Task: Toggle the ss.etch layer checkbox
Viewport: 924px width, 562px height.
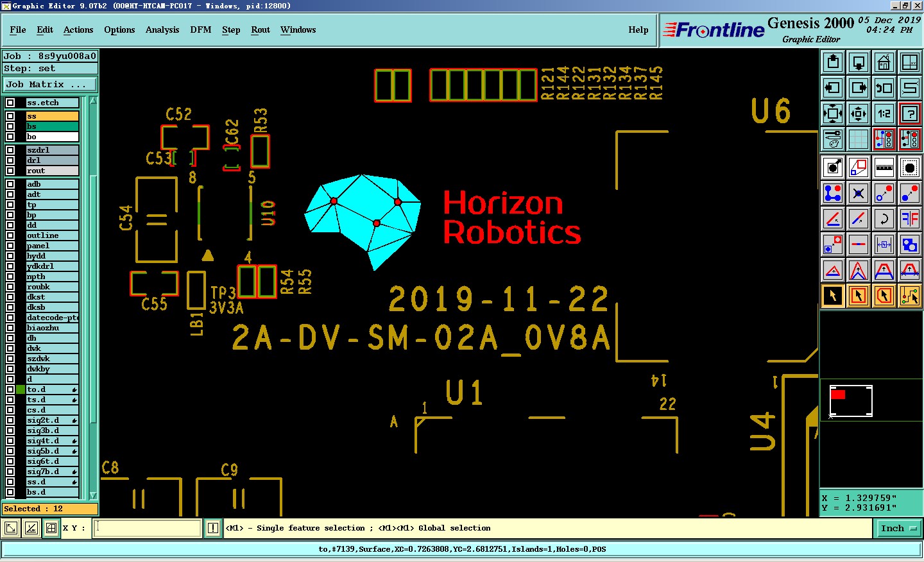Action: click(x=10, y=103)
